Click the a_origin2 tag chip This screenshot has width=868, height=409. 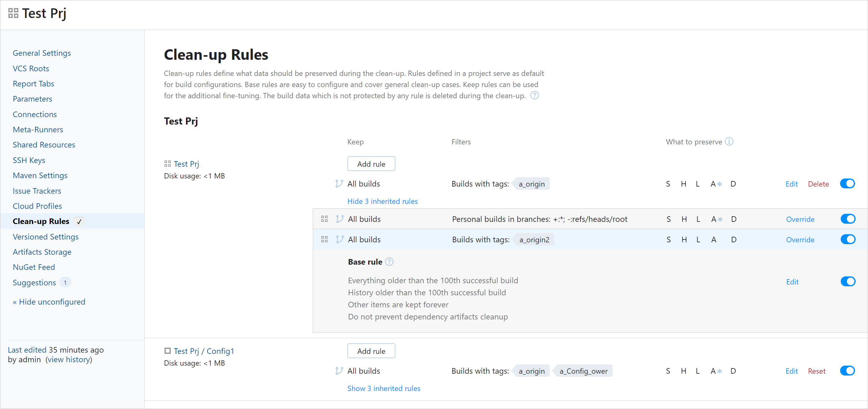[x=534, y=239]
